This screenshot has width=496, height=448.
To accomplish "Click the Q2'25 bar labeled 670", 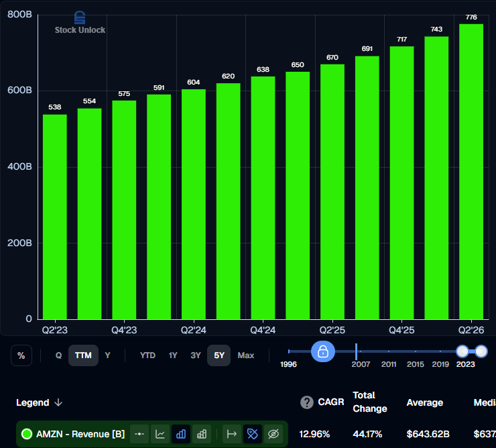I will (x=332, y=192).
